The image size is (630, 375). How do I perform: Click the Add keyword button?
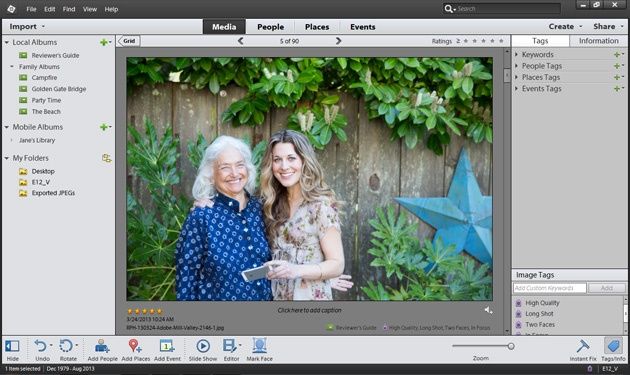pos(606,288)
